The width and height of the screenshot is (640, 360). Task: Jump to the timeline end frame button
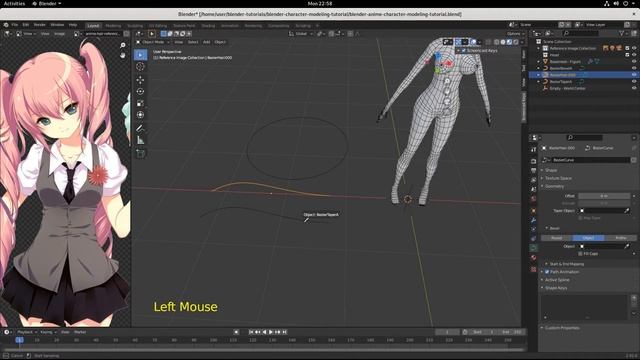tap(285, 332)
